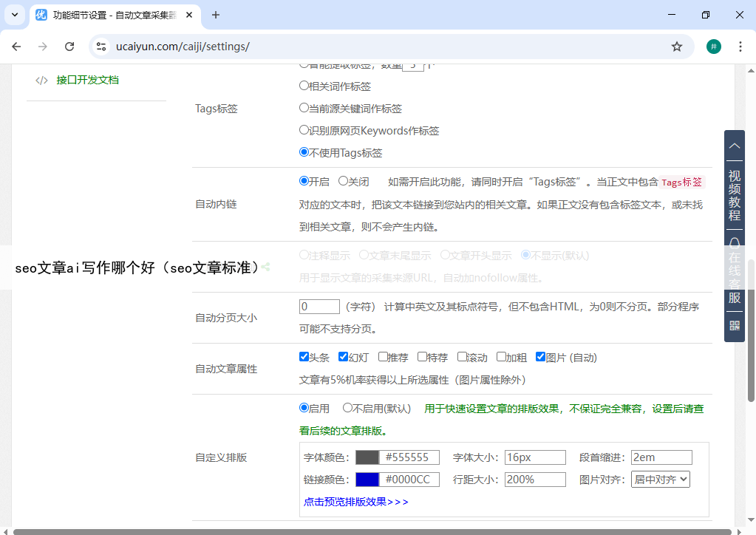This screenshot has height=535, width=756.
Task: Click the 自动分页大小 number field
Action: click(x=319, y=307)
